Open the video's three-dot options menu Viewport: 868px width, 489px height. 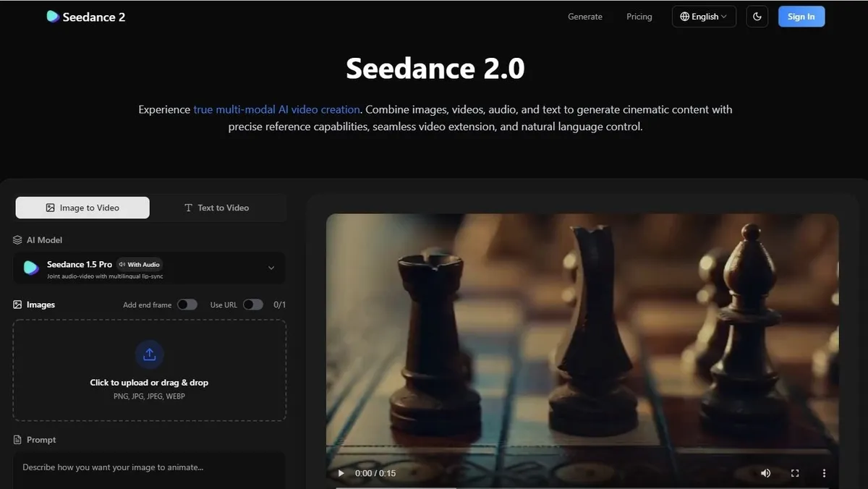[x=824, y=473]
